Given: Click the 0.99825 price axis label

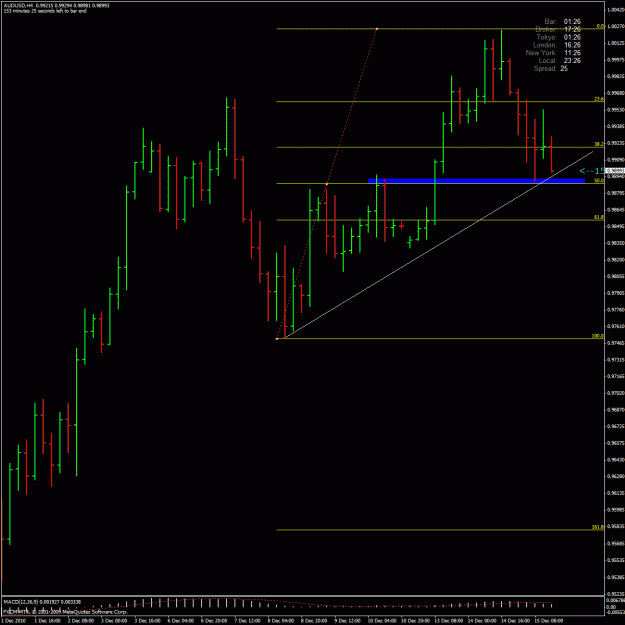Looking at the screenshot, I should (616, 77).
